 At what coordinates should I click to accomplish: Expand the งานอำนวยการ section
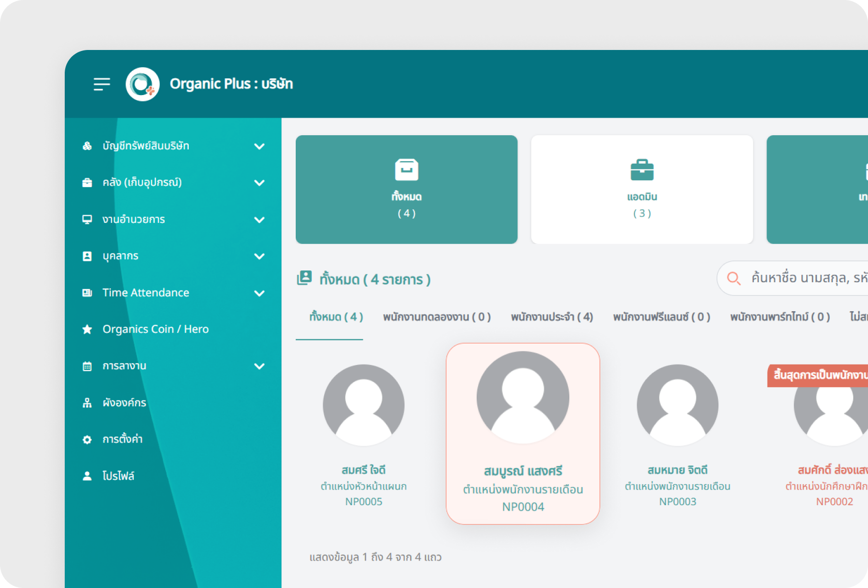click(x=259, y=220)
